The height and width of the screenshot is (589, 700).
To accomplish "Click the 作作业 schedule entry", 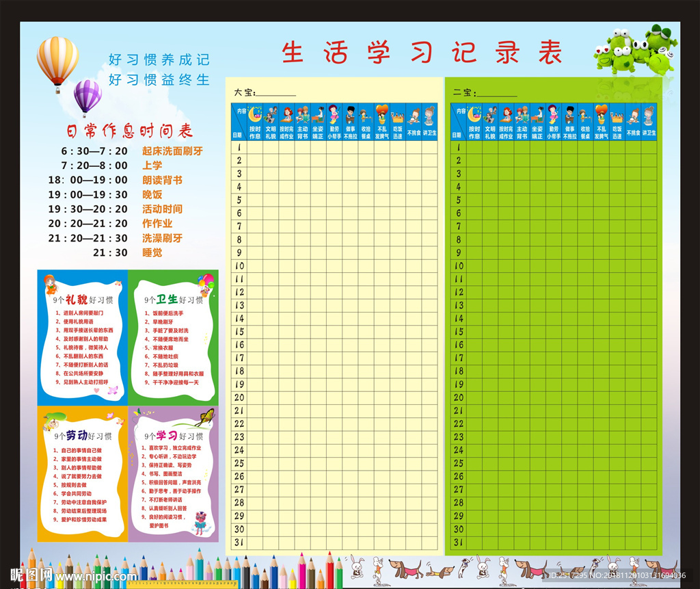I will click(x=157, y=224).
